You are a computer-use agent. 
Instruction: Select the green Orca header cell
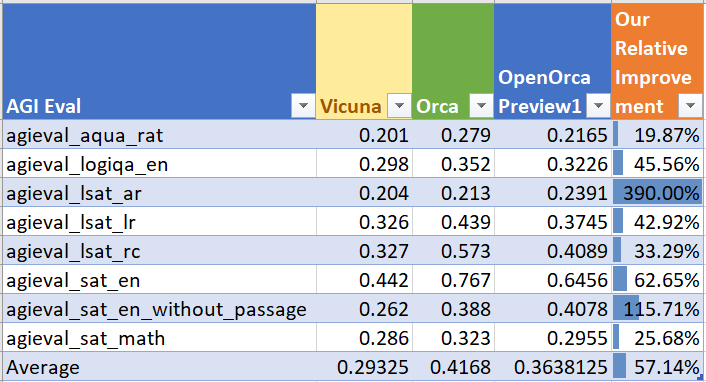[453, 61]
